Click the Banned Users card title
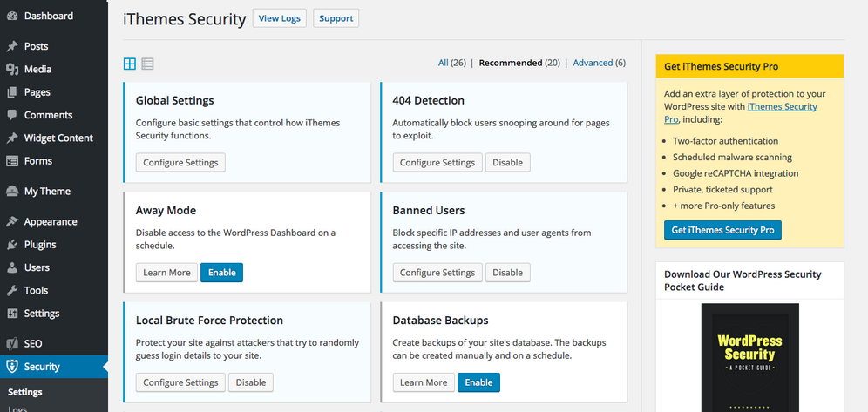 coord(429,211)
